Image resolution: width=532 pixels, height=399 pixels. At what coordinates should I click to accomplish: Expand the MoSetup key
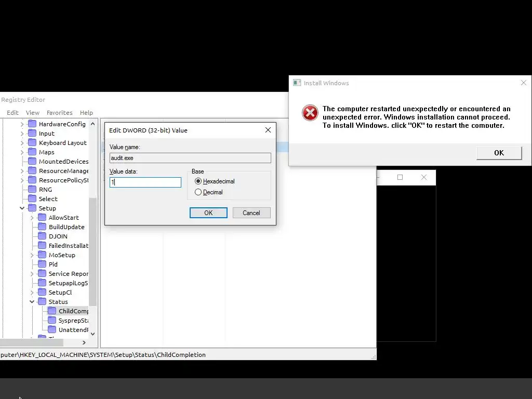click(32, 255)
